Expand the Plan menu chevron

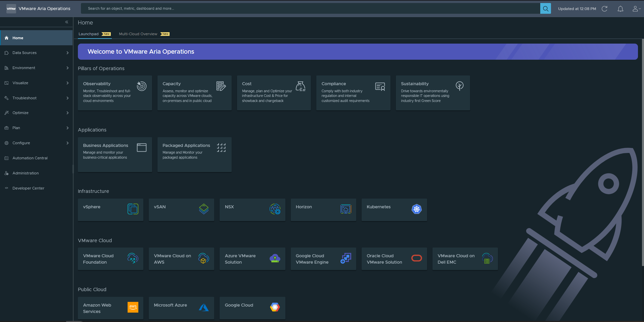tap(67, 128)
